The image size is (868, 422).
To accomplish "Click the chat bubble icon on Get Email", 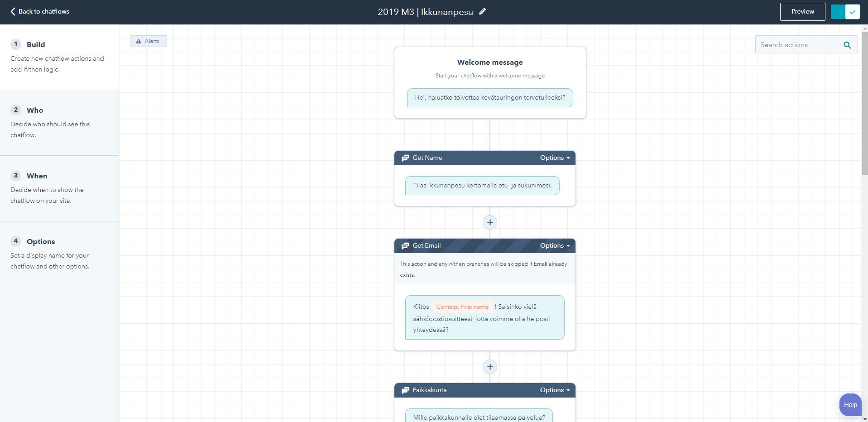I will (405, 245).
